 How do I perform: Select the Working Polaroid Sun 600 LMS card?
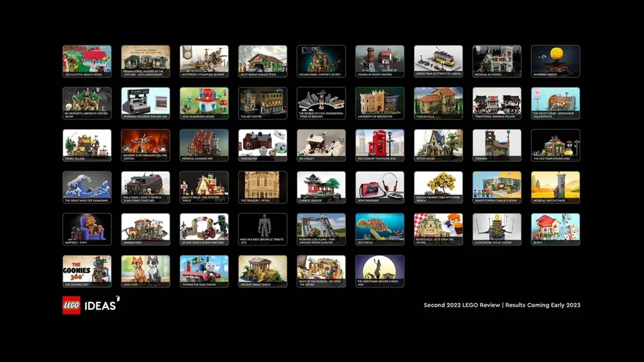[x=145, y=104]
